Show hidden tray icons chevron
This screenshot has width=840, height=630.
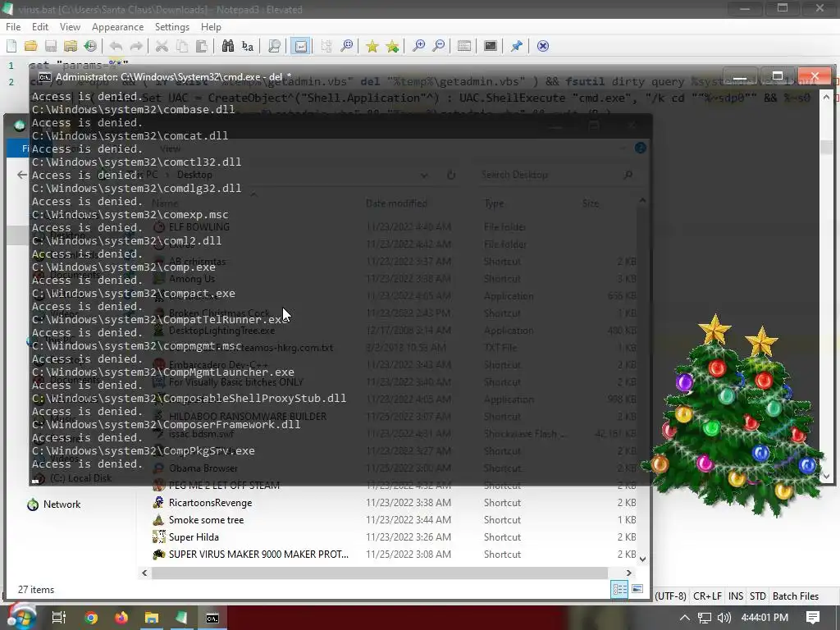[685, 618]
